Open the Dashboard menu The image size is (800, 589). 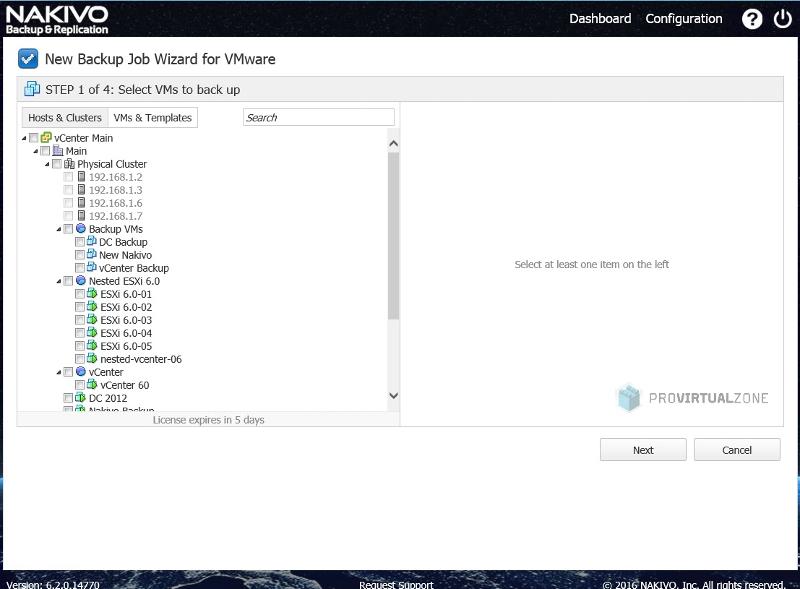600,19
